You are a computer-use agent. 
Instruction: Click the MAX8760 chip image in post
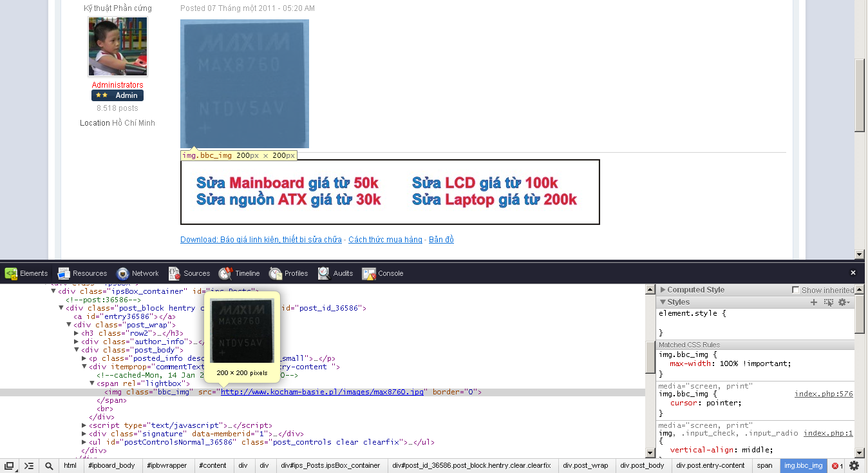pos(245,84)
